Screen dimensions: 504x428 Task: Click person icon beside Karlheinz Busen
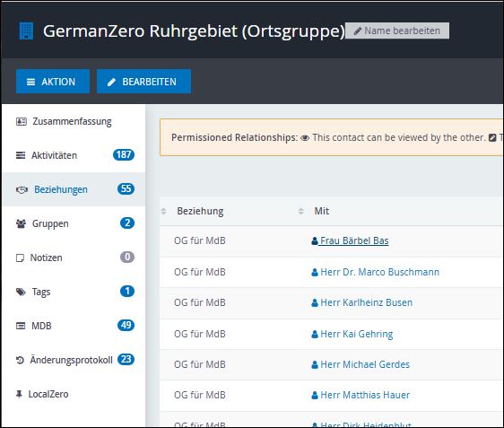pyautogui.click(x=315, y=302)
